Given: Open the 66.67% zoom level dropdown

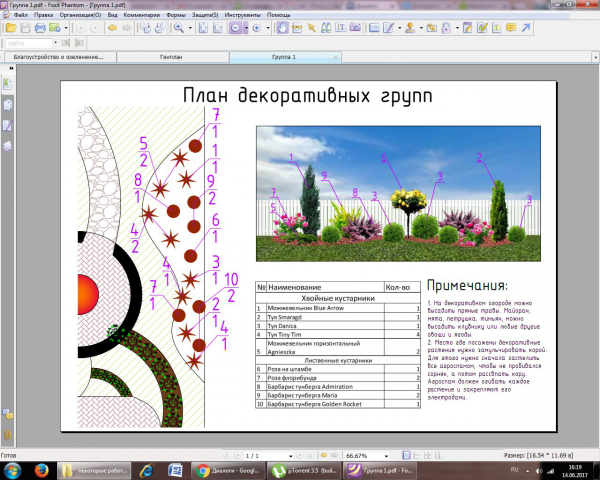Looking at the screenshot, I should point(386,456).
